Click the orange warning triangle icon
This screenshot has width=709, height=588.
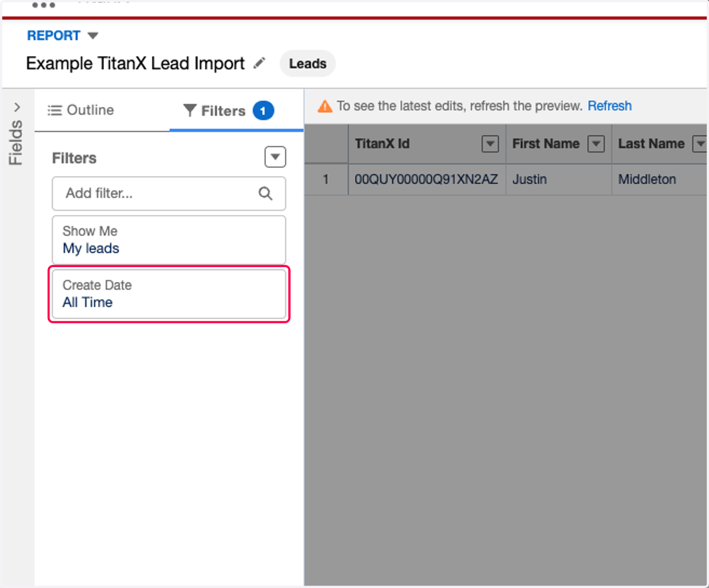(325, 106)
